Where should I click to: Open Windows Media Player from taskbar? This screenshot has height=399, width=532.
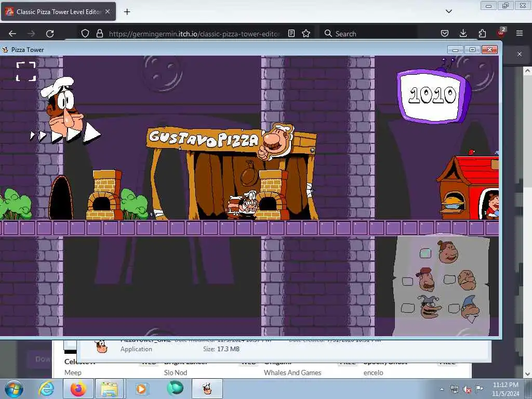(141, 389)
